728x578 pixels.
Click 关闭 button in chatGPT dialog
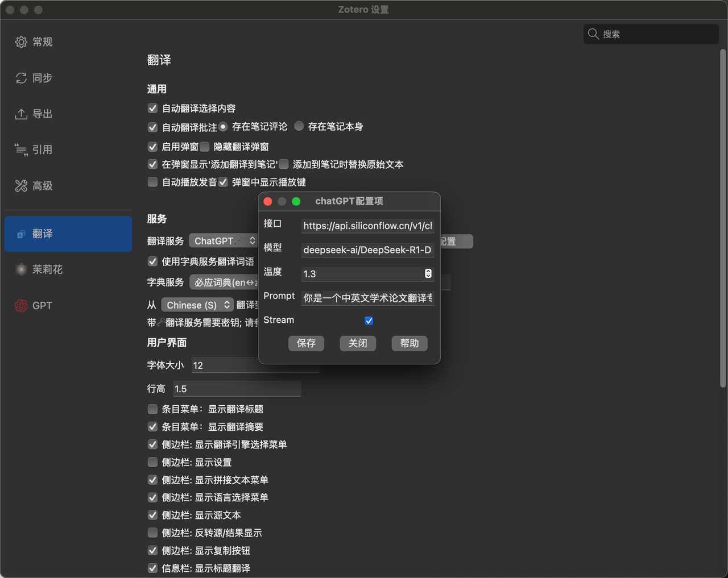[x=358, y=343]
